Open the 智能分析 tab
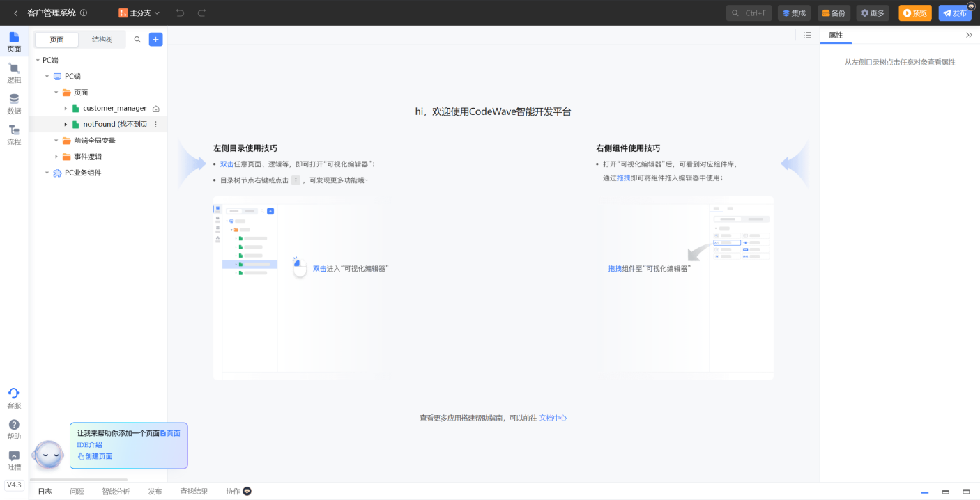 coord(116,491)
